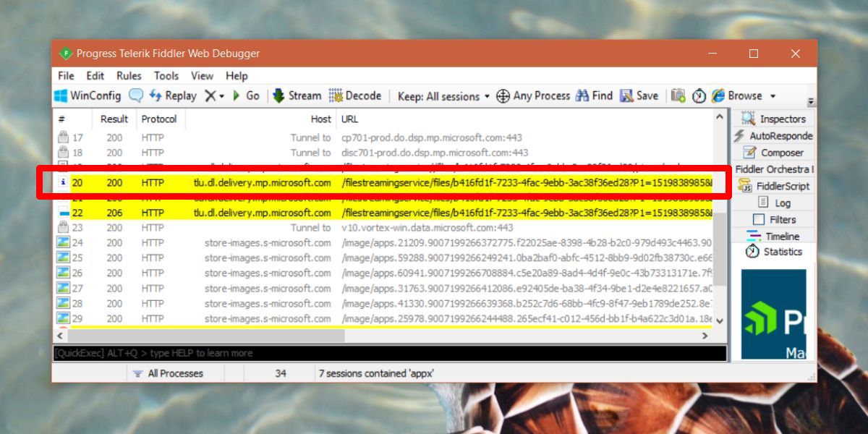Switch to the Fiddler Orchestra tab
Image resolution: width=868 pixels, height=434 pixels.
774,169
